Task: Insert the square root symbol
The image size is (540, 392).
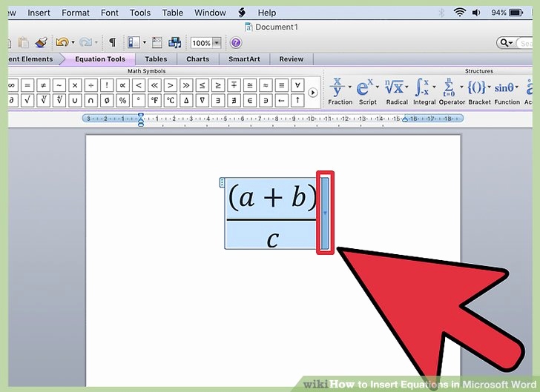Action: 27,101
